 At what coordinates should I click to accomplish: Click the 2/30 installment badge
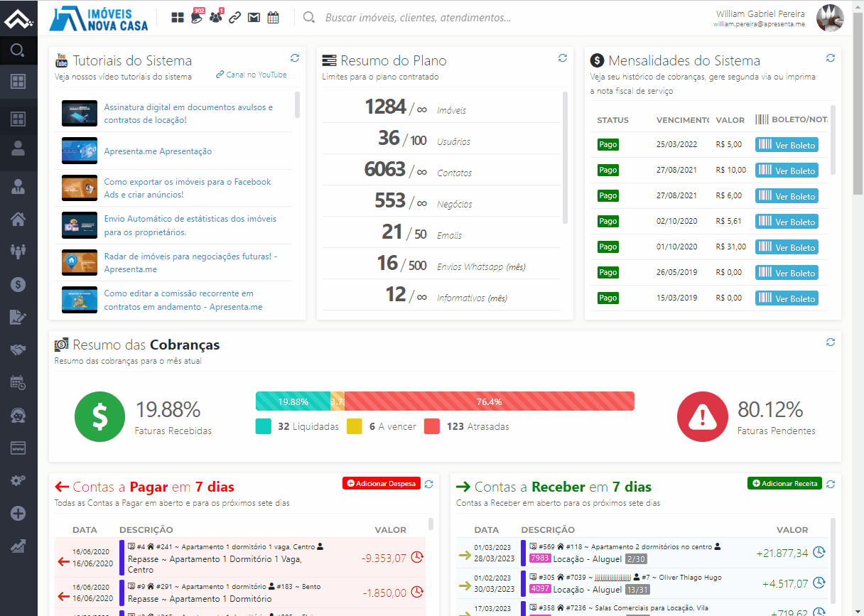point(636,558)
